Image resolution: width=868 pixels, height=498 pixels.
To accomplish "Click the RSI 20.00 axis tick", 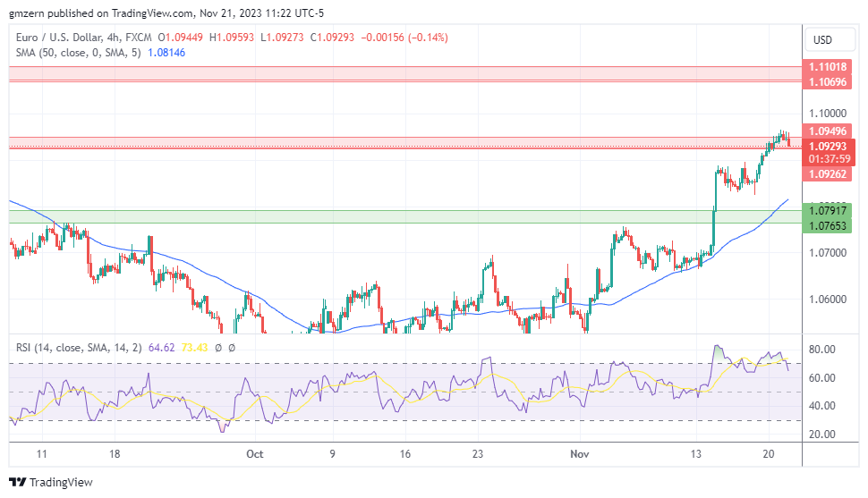I will (822, 435).
